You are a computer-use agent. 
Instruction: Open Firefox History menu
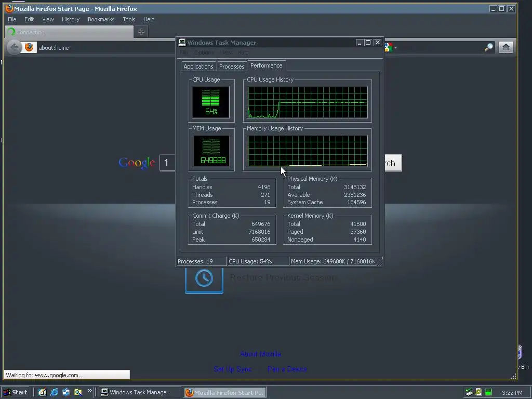(x=71, y=19)
